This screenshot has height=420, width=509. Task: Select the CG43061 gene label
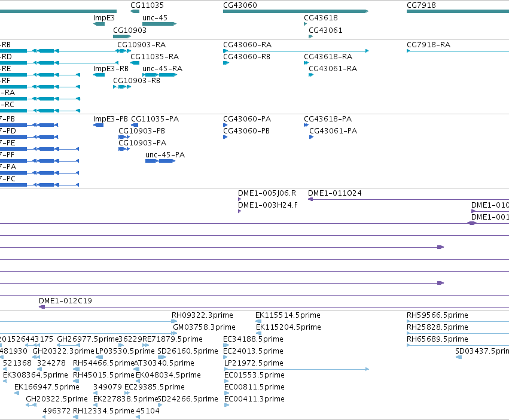coord(325,30)
